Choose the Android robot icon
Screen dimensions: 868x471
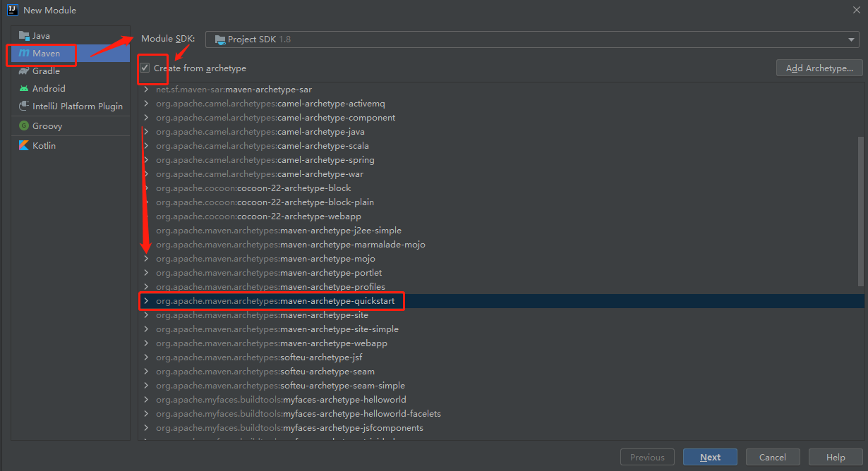pos(24,88)
